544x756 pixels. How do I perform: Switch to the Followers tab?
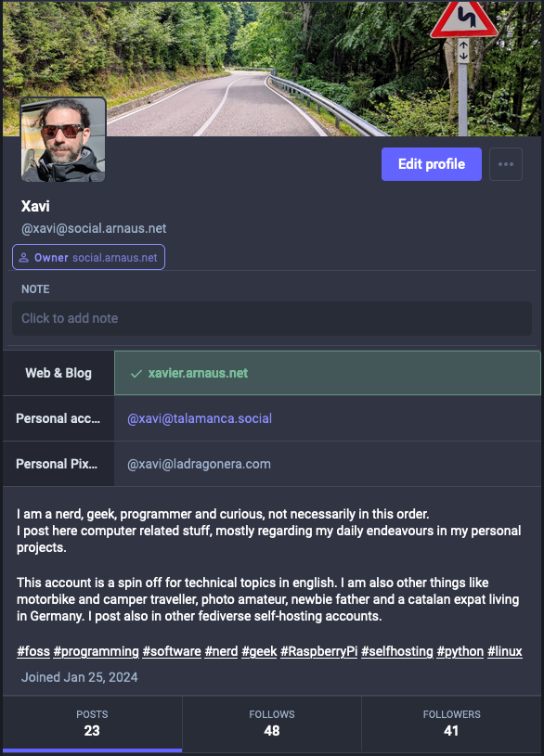tap(451, 724)
